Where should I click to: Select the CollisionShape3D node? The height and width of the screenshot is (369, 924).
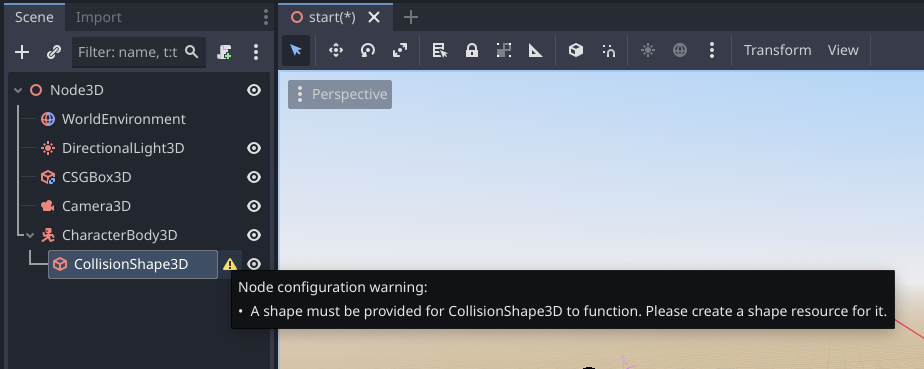[x=133, y=264]
